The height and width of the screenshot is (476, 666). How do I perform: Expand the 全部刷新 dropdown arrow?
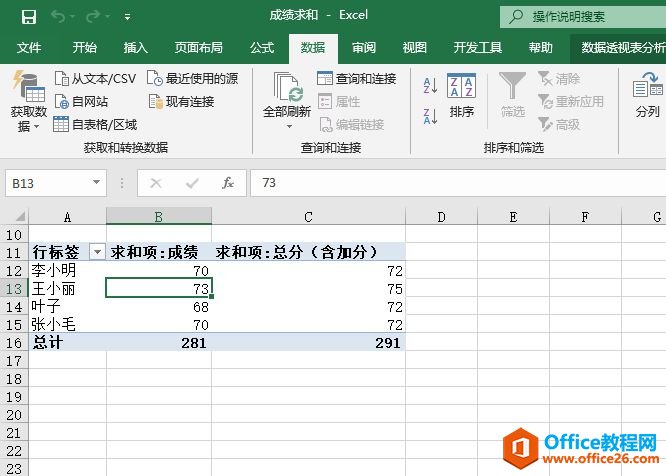pos(289,127)
